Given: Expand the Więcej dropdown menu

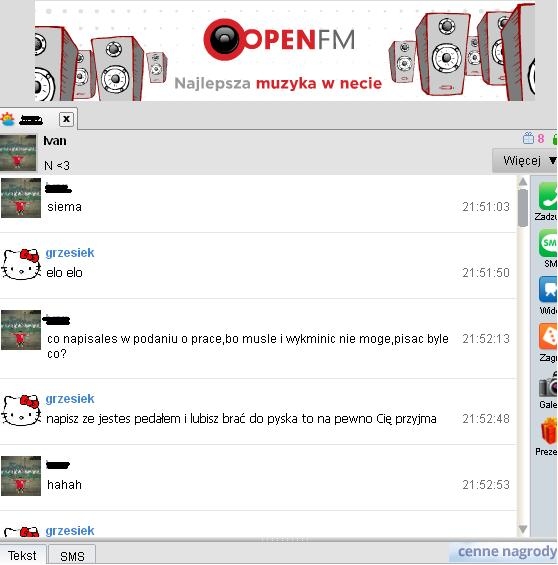Looking at the screenshot, I should (525, 160).
